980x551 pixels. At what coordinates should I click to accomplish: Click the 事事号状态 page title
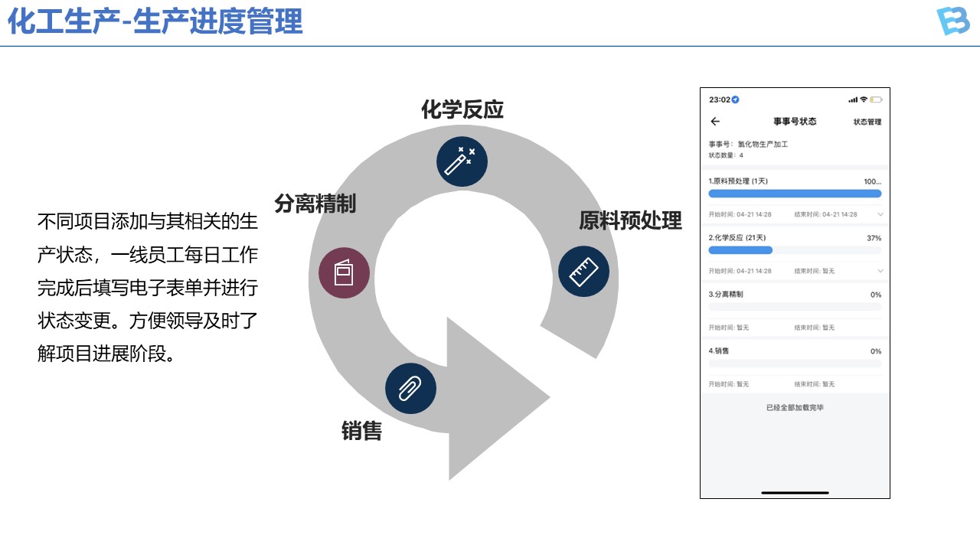pos(795,122)
